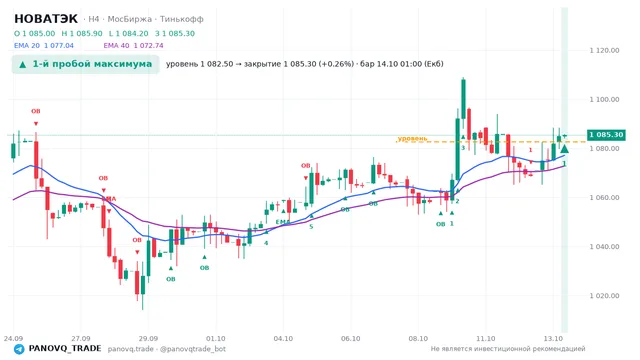The width and height of the screenshot is (640, 360).
Task: Click the Тинькофф broker label
Action: [181, 19]
